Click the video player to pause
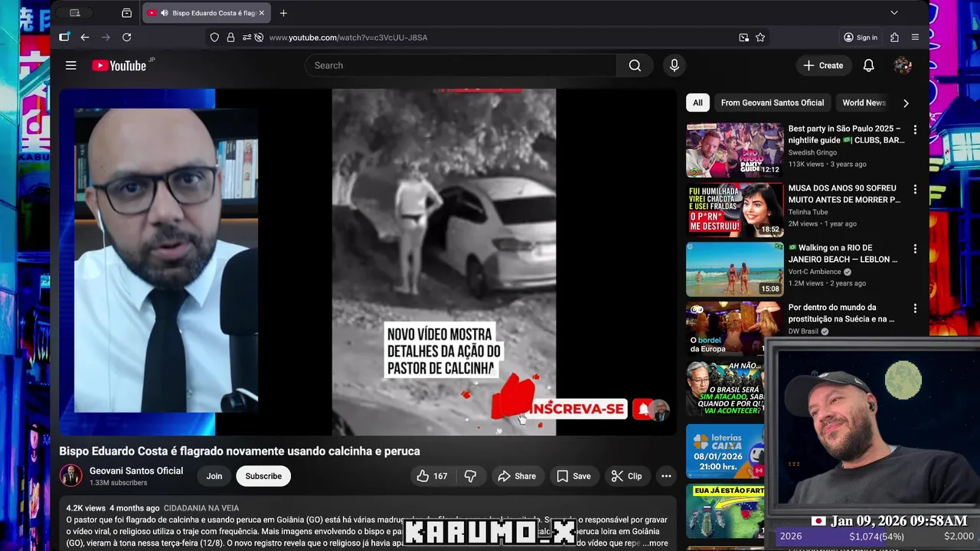 [367, 262]
